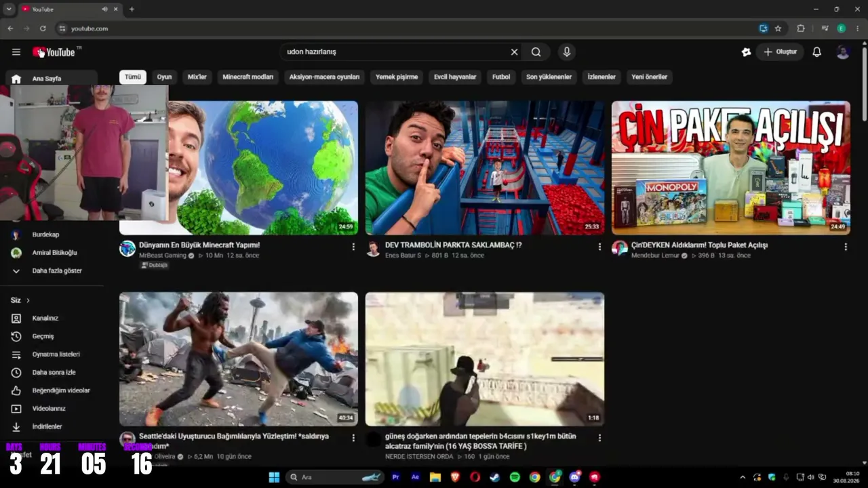Open options for Dünyanın En Büyük Minecraft video
Image resolution: width=868 pixels, height=488 pixels.
[x=353, y=247]
